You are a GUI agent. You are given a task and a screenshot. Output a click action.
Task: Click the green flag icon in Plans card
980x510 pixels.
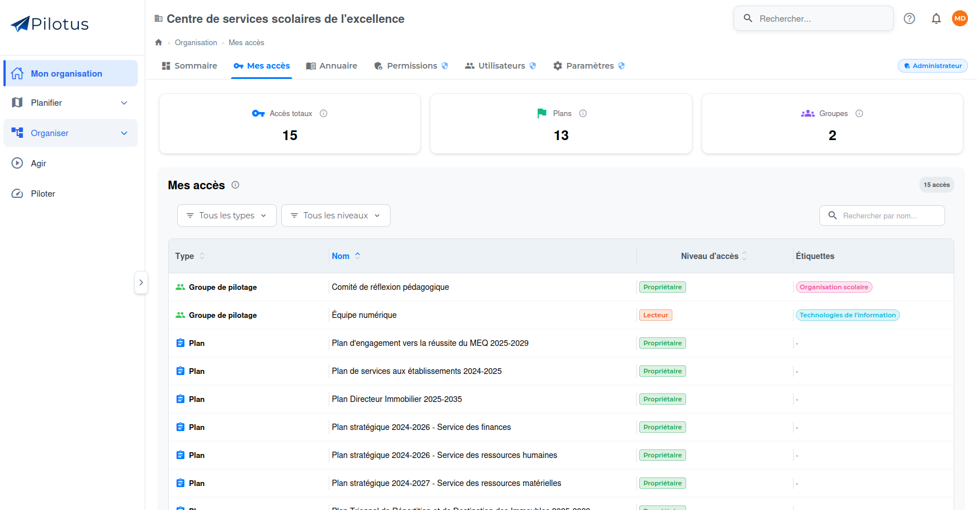[x=541, y=113]
